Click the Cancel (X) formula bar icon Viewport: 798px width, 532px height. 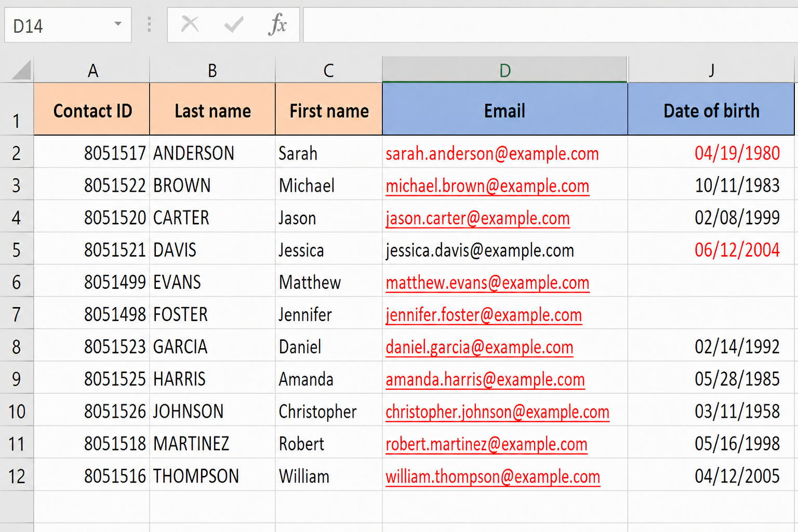[190, 24]
